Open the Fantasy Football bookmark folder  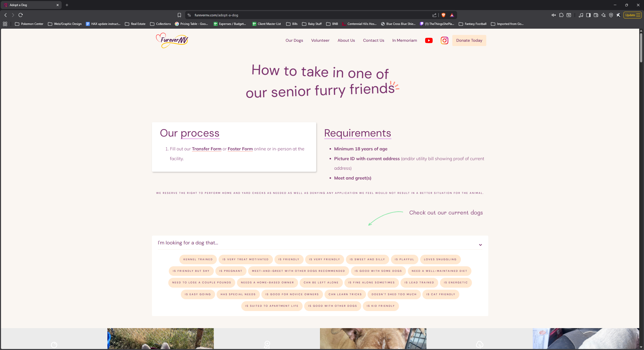(x=473, y=24)
